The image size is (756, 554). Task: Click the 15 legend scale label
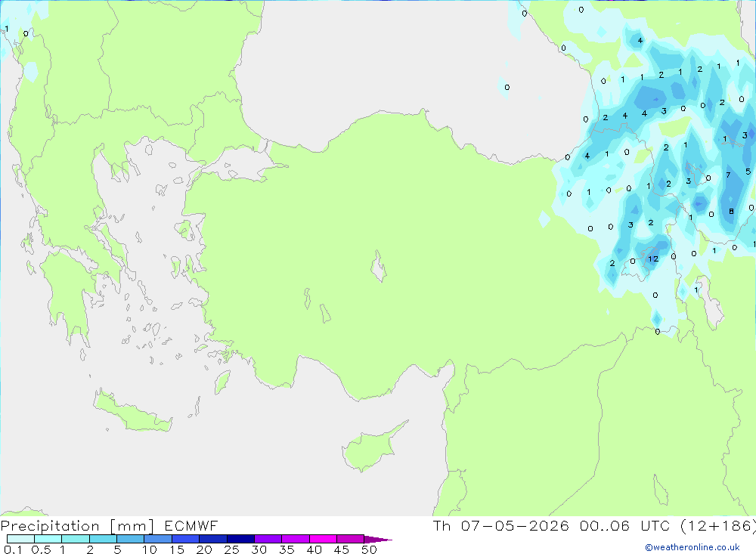pos(177,549)
